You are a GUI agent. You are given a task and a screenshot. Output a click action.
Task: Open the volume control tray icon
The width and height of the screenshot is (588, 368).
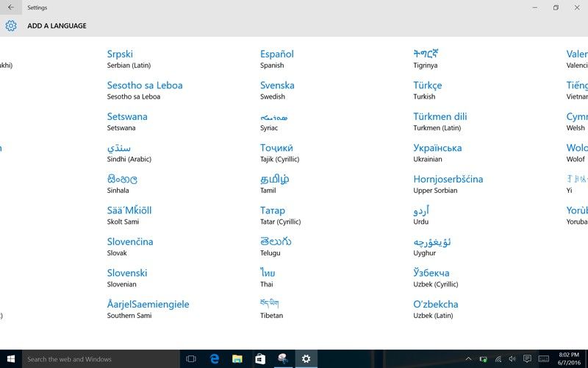[512, 359]
